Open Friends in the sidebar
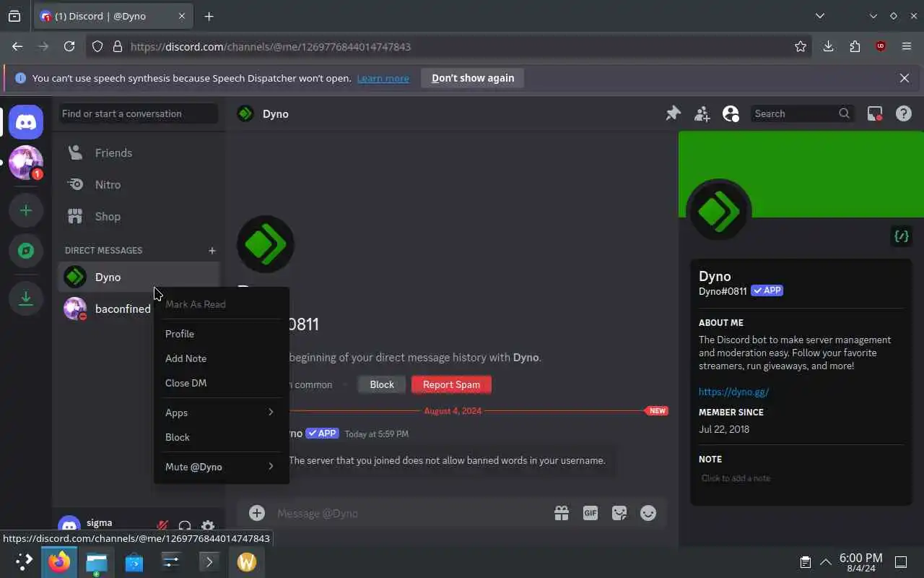 (x=139, y=152)
